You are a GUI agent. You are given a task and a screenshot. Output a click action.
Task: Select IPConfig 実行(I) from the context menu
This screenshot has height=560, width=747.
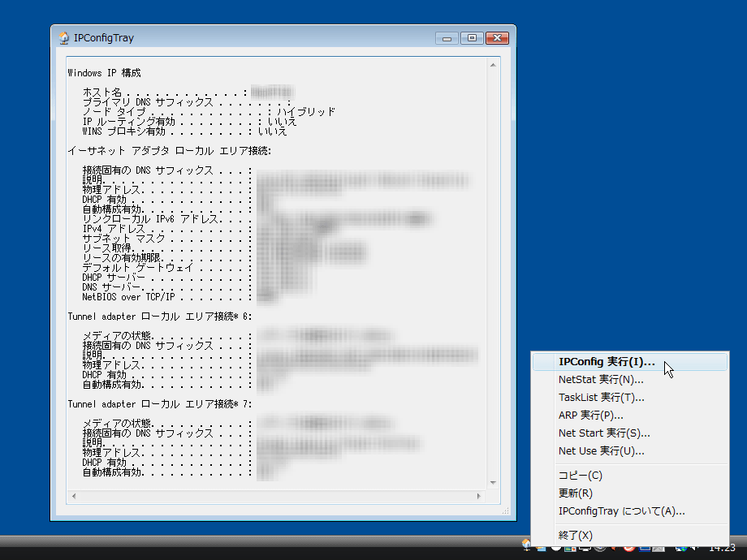coord(607,362)
